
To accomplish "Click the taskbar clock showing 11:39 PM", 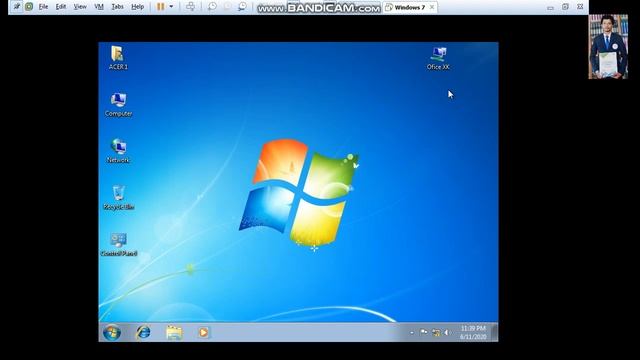I will [473, 333].
